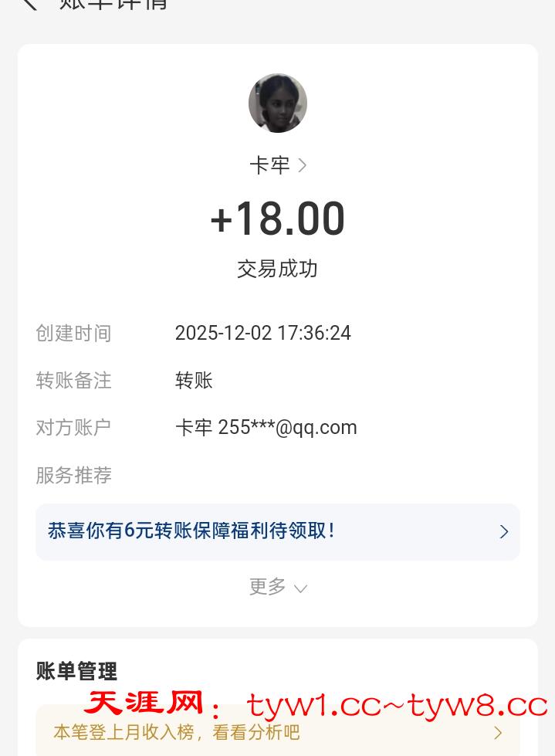Open the 本笔登上月收入榜 analysis banner
Image resolution: width=555 pixels, height=756 pixels.
232,732
